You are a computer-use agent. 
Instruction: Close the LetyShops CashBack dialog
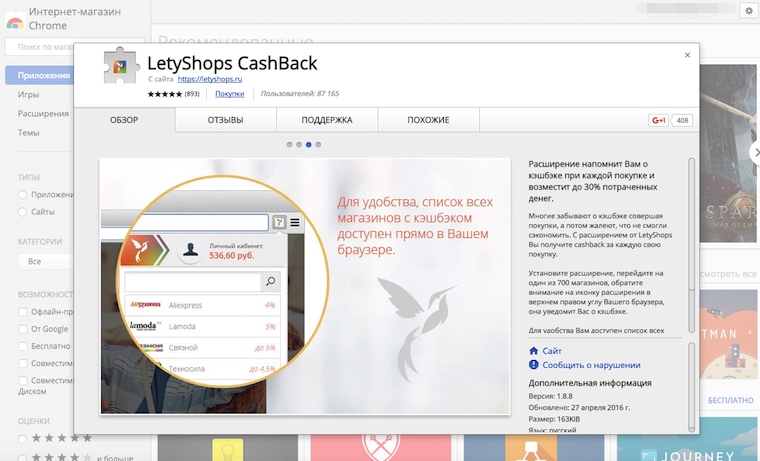(687, 55)
